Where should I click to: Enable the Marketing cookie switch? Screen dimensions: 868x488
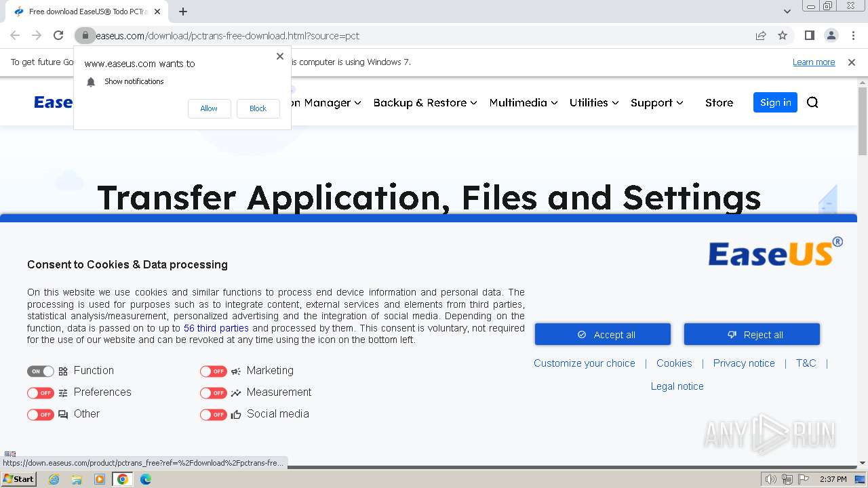214,371
